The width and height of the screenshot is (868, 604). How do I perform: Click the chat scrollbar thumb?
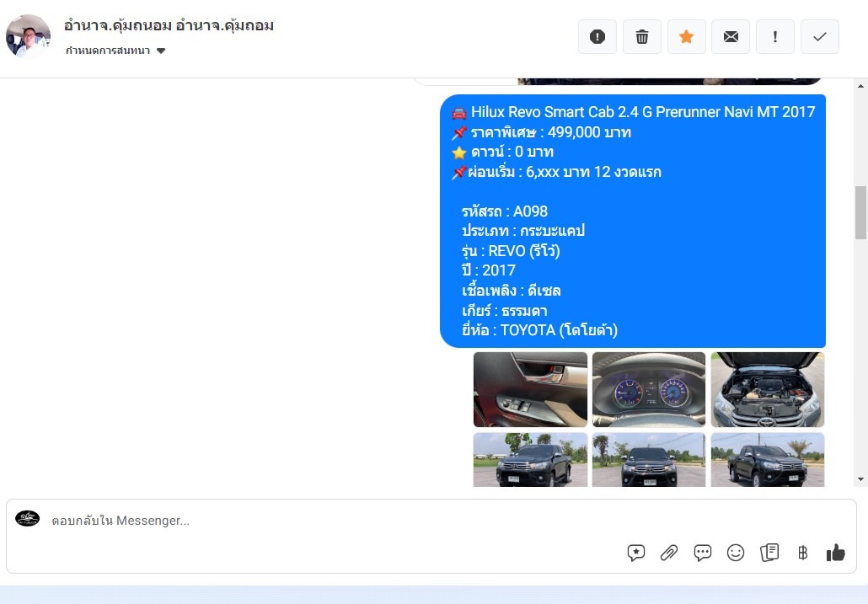tap(860, 212)
